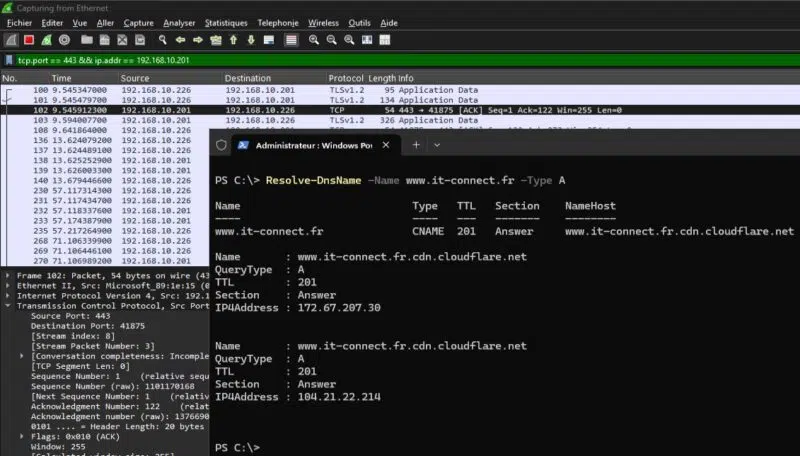Select packet number 100 row
This screenshot has width=800, height=456.
(400, 90)
